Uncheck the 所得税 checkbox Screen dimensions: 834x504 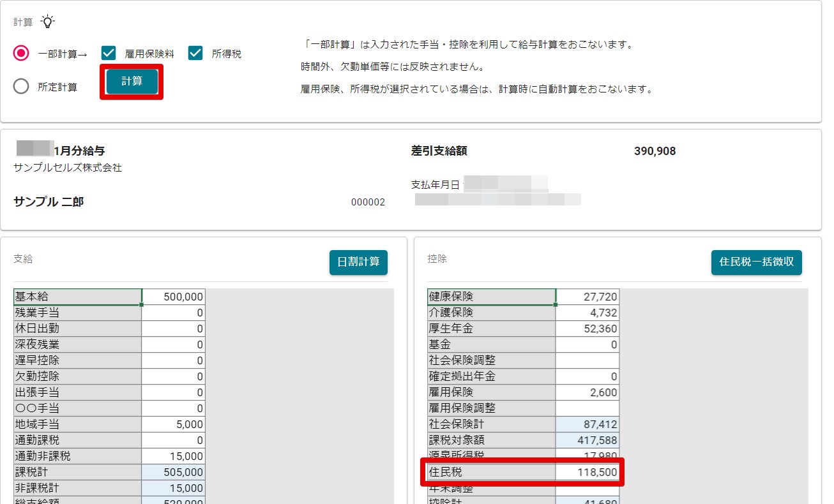pyautogui.click(x=195, y=54)
